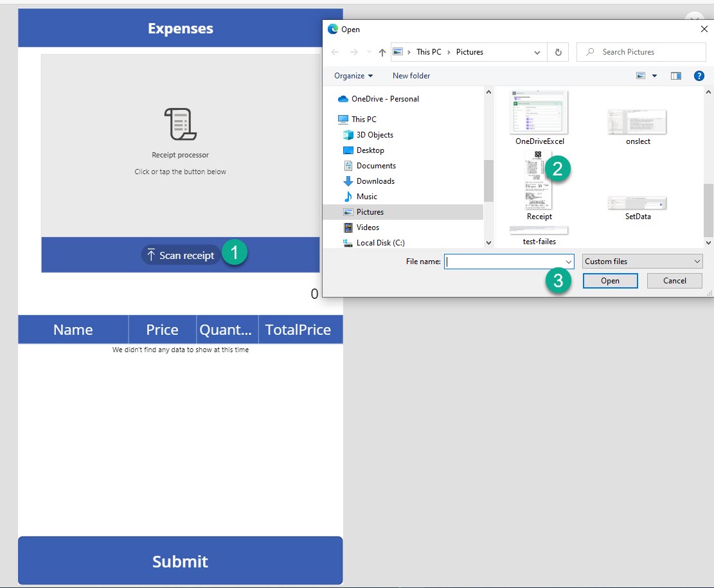Expand the Organize menu

coord(353,76)
